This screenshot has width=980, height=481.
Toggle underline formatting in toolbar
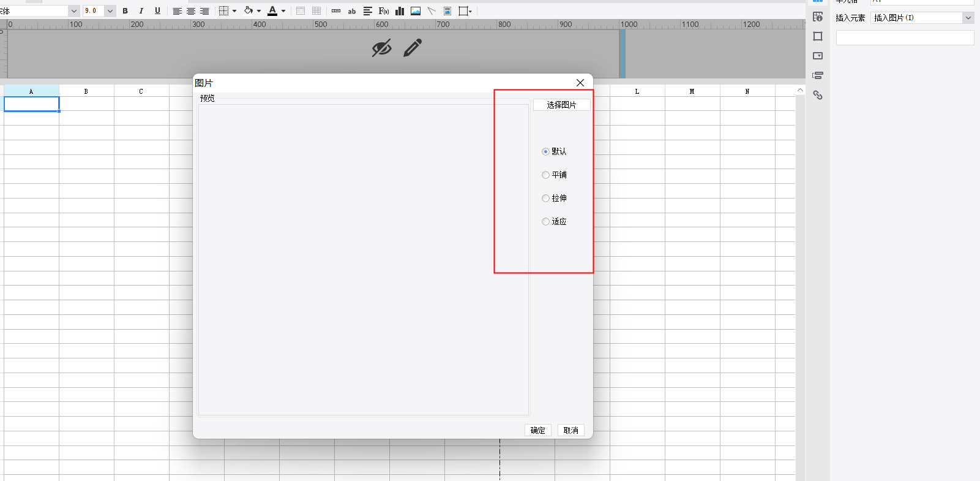[157, 11]
